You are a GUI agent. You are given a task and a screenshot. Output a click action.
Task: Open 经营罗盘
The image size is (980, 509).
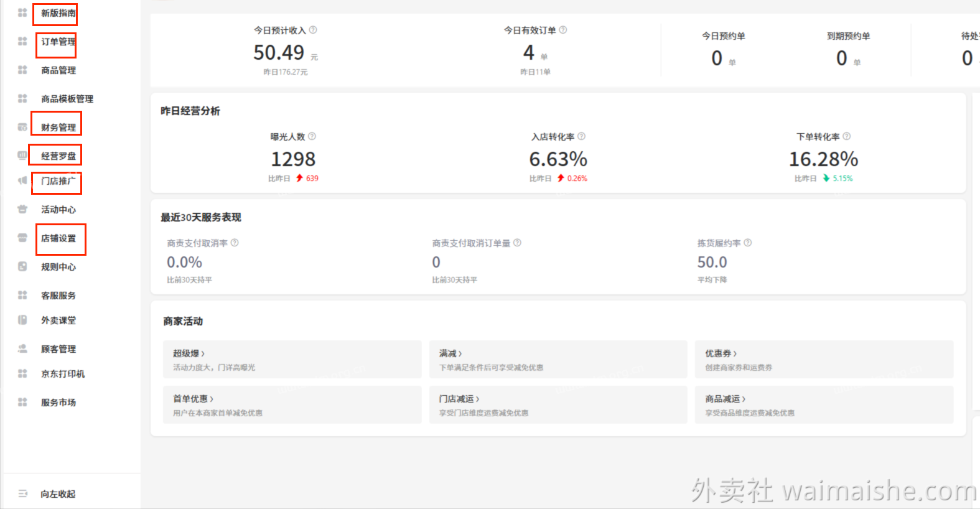point(58,156)
